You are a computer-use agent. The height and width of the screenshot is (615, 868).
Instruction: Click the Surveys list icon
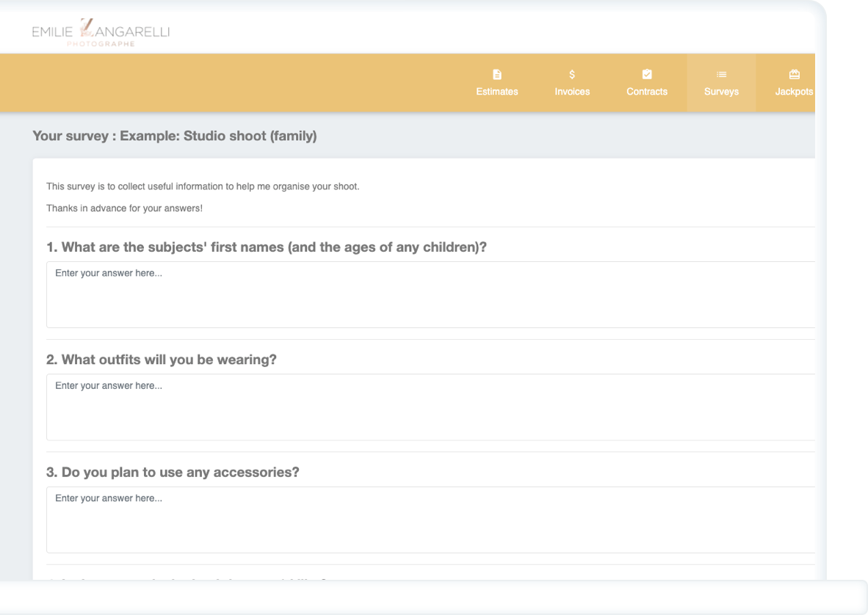click(721, 74)
